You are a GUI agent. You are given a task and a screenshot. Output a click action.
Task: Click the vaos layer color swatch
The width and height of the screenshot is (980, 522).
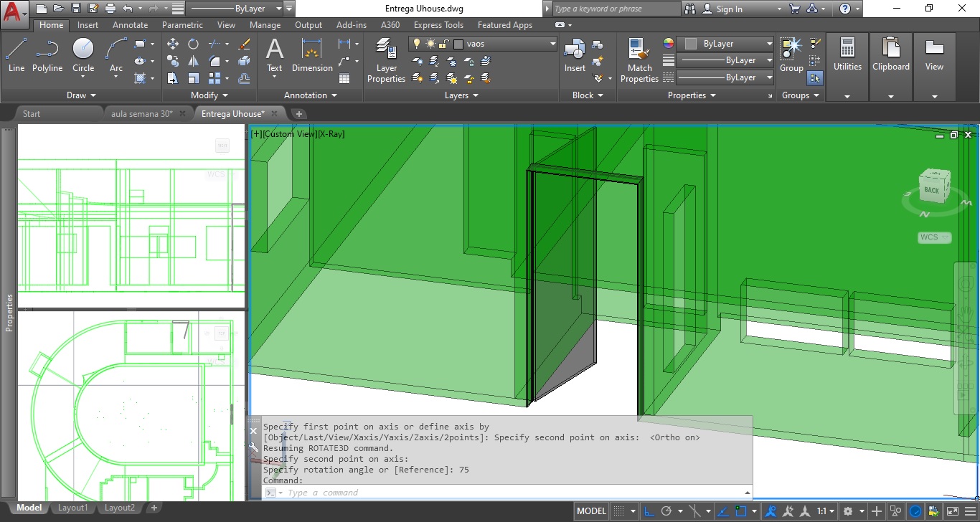click(x=459, y=44)
